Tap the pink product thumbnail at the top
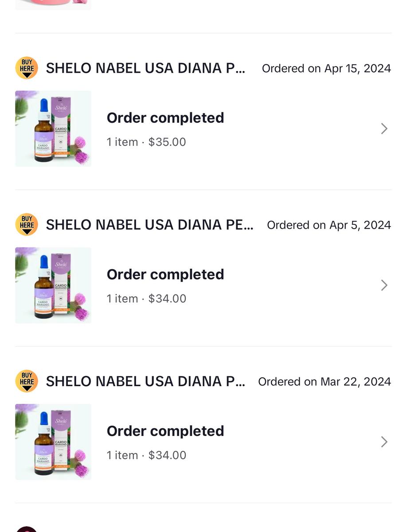This screenshot has width=407, height=532. (x=53, y=4)
